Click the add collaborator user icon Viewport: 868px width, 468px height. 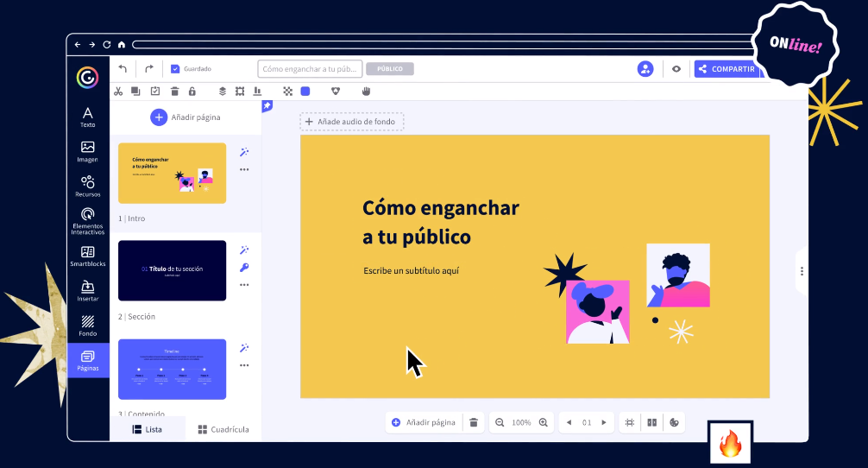645,69
